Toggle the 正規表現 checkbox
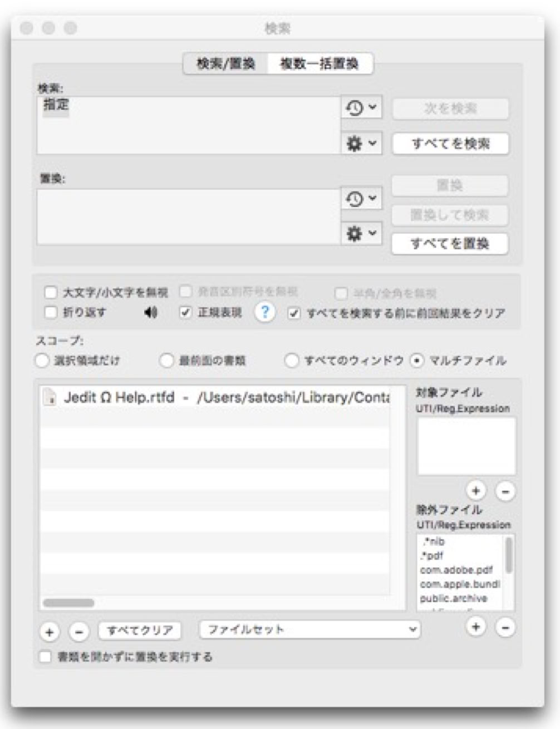This screenshot has width=560, height=729. [185, 313]
